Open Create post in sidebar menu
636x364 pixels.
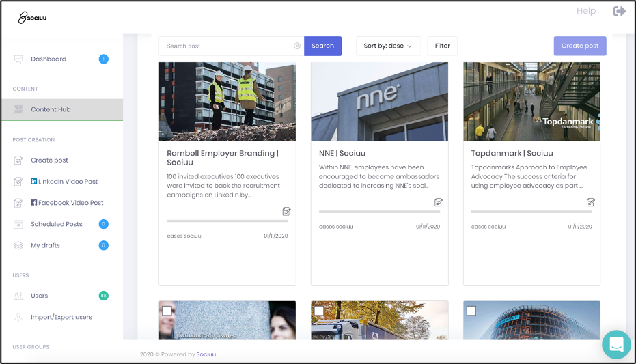[x=49, y=160]
